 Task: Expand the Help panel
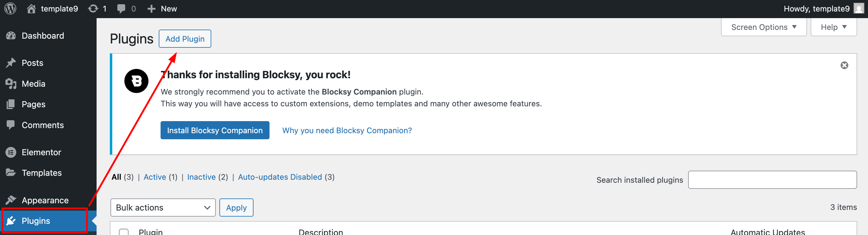(x=833, y=27)
